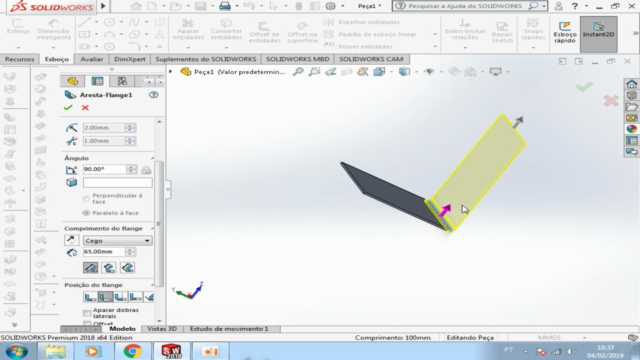
Task: Switch to the DimXpert tab
Action: point(130,59)
